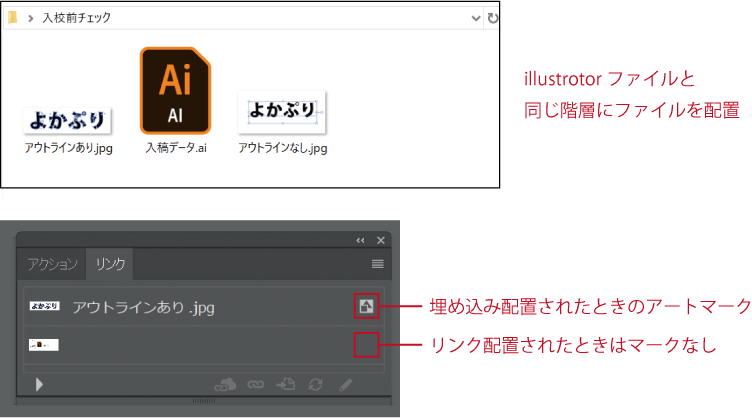Select the アウトラインなし.jpg thumbnail in the folder

(x=282, y=112)
